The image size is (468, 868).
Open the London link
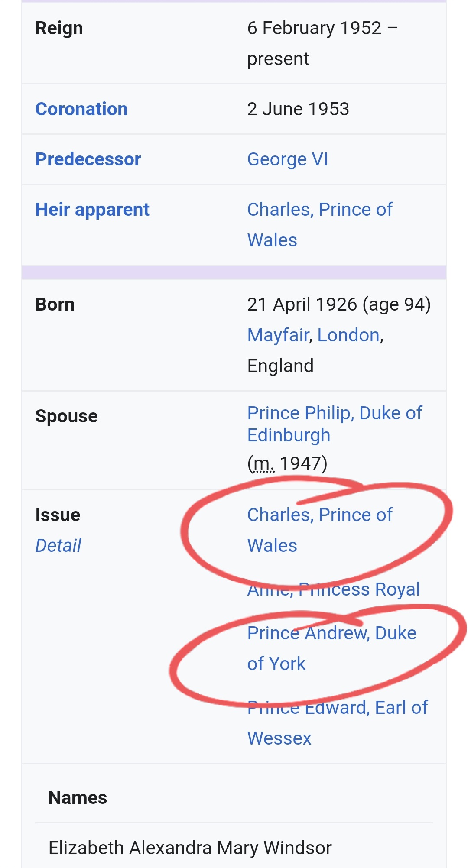click(348, 335)
